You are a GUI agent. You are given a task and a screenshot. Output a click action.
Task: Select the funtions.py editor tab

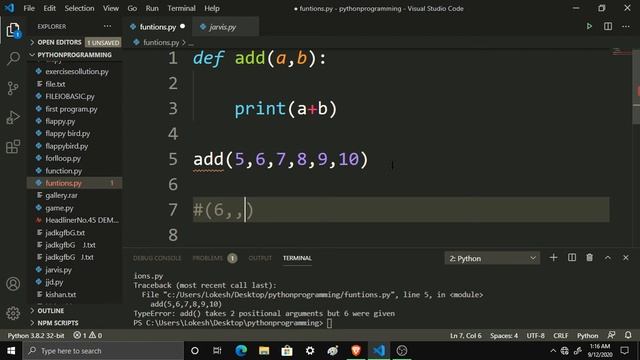[158, 27]
